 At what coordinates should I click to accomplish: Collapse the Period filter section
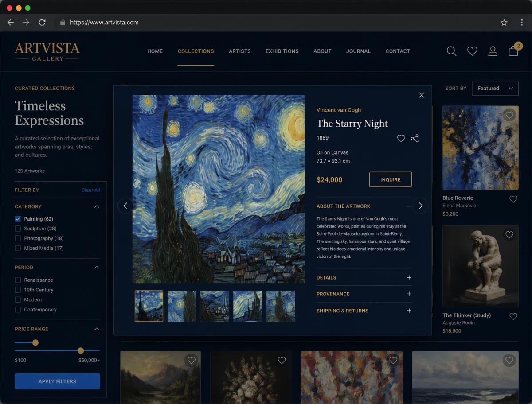[97, 268]
